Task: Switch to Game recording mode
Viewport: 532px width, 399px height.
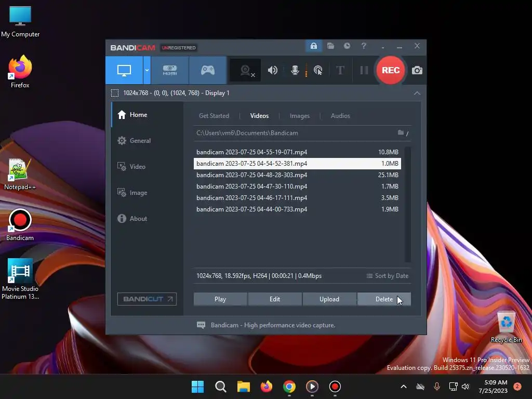Action: [x=208, y=70]
